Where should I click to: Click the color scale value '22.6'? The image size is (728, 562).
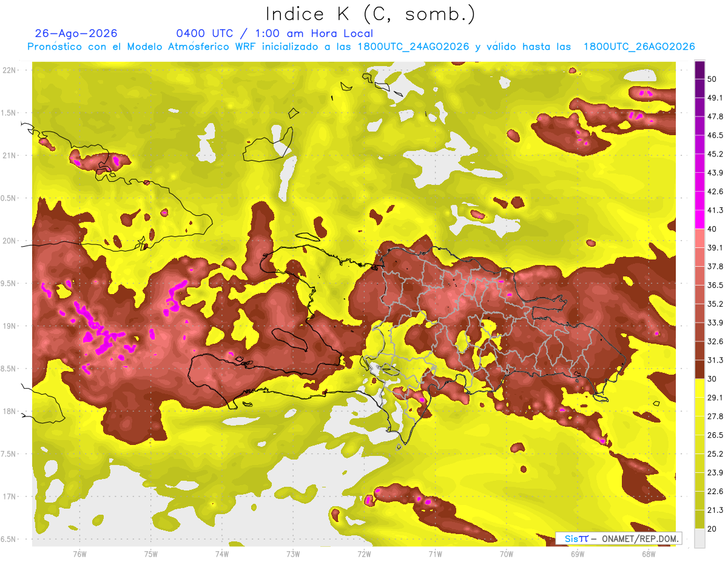point(715,491)
